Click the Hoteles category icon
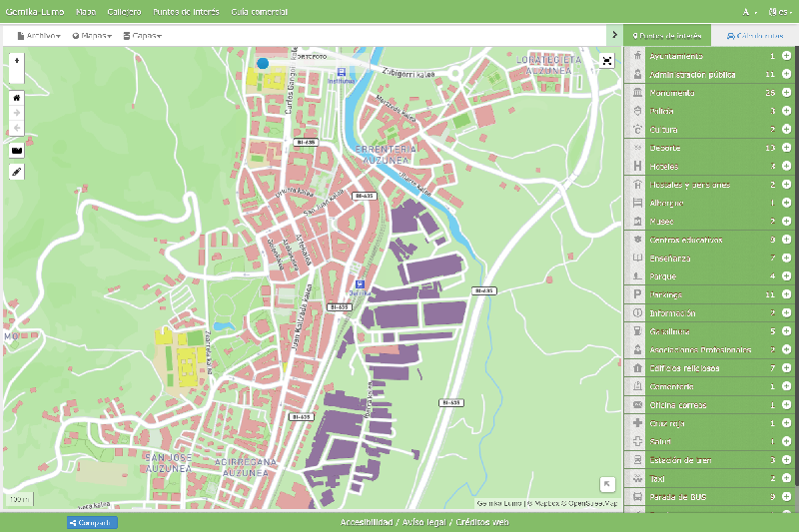The height and width of the screenshot is (532, 799). coord(637,166)
